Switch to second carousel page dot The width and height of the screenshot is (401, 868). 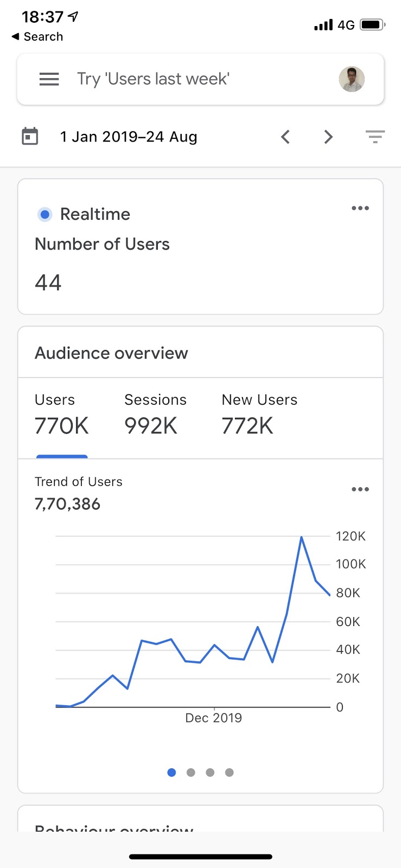coord(191,773)
